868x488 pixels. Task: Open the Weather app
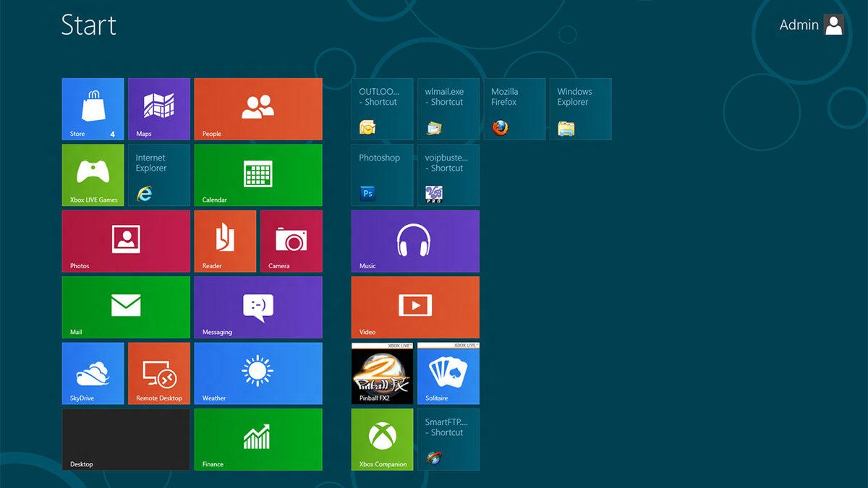(258, 373)
